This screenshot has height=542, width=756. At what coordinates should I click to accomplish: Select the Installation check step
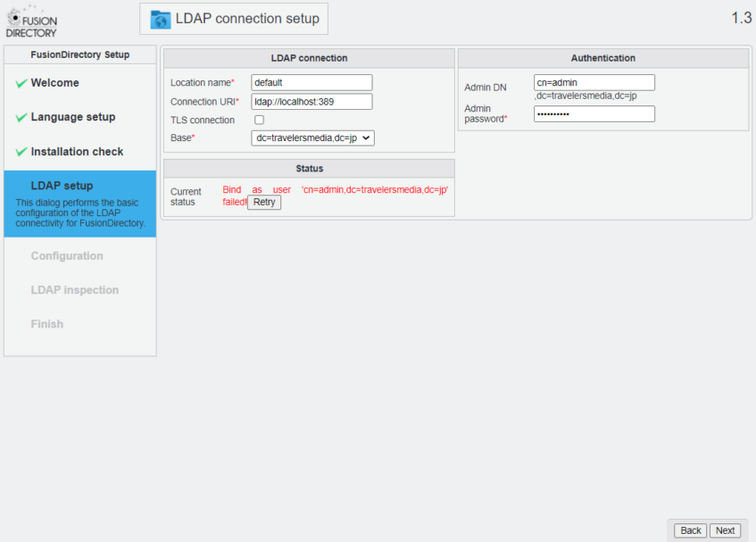tap(77, 152)
